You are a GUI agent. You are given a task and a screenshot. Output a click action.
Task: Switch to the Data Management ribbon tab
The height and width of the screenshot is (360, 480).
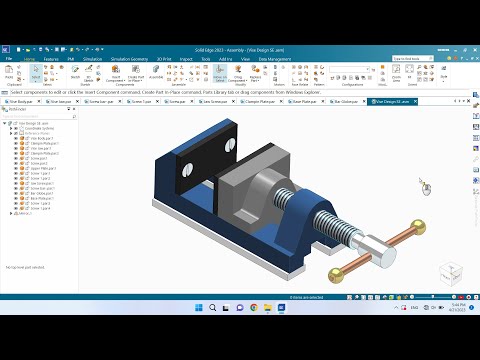[275, 59]
